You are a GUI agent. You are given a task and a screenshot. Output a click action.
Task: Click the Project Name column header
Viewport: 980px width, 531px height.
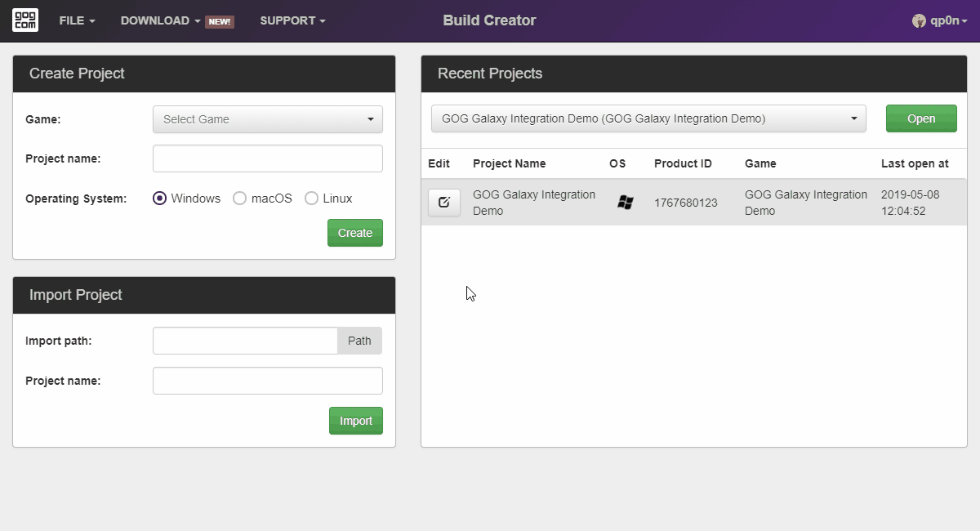pos(510,163)
